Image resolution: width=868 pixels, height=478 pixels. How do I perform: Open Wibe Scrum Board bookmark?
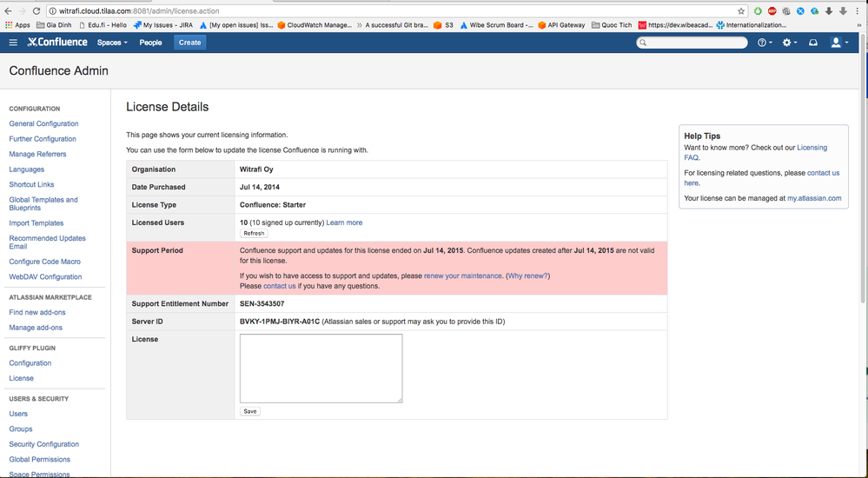[496, 25]
